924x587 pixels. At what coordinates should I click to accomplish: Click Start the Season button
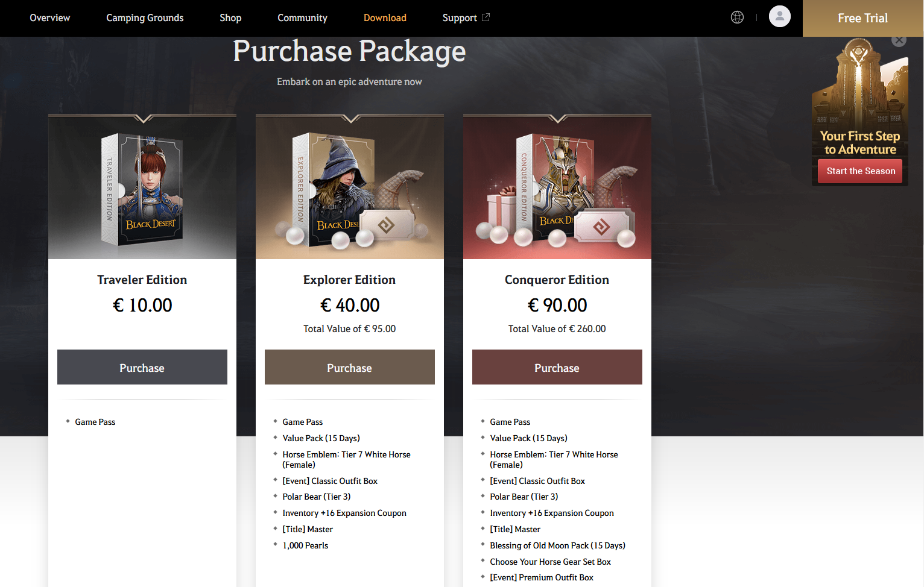click(x=860, y=171)
